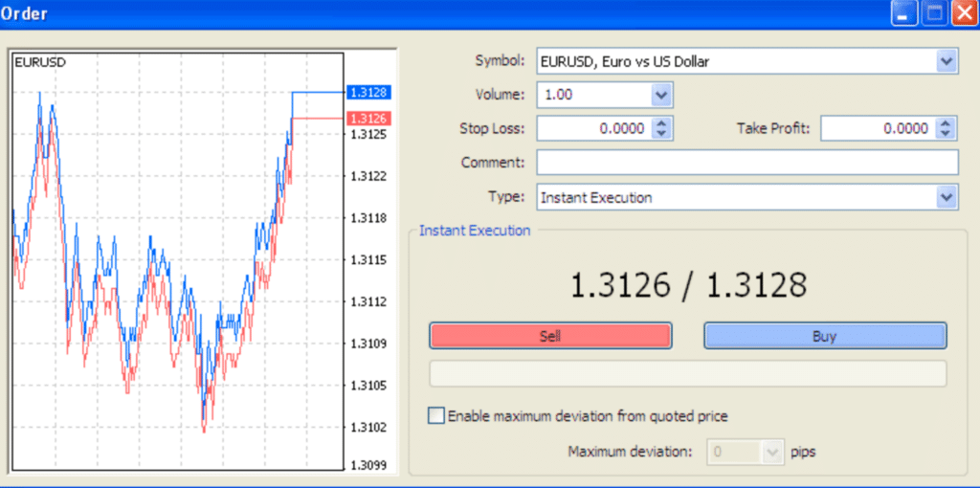Click the red Sell button

click(550, 336)
